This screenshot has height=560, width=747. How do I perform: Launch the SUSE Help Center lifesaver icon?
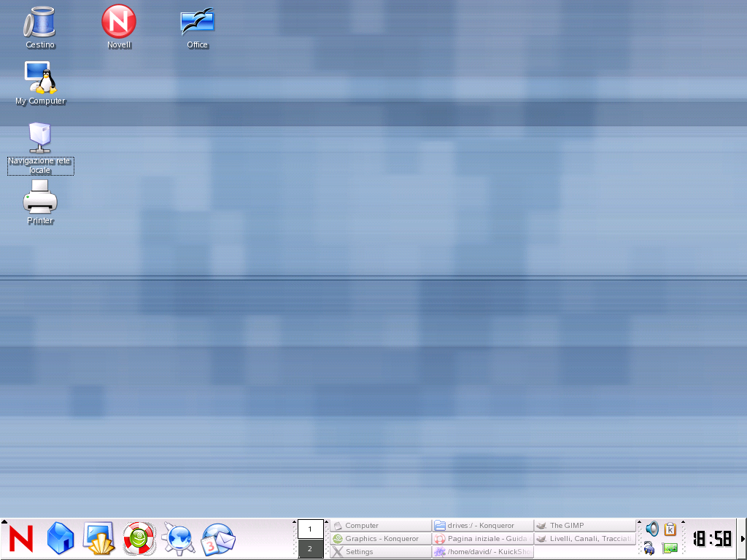click(139, 538)
